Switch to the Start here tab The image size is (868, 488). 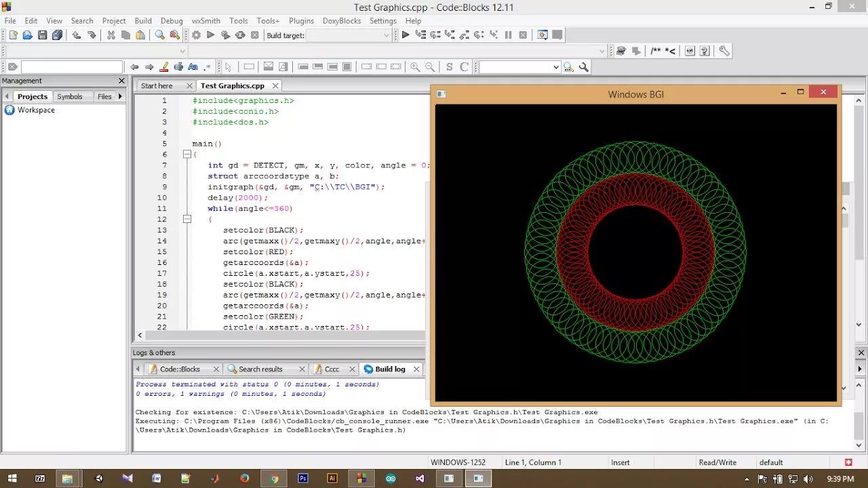[x=157, y=86]
